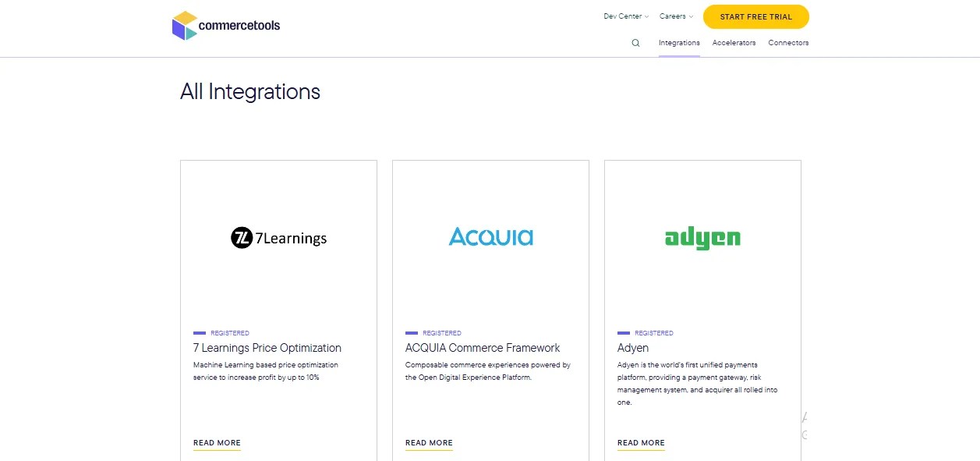Screen dimensions: 980x461
Task: Click Read More under Adyen
Action: point(641,443)
